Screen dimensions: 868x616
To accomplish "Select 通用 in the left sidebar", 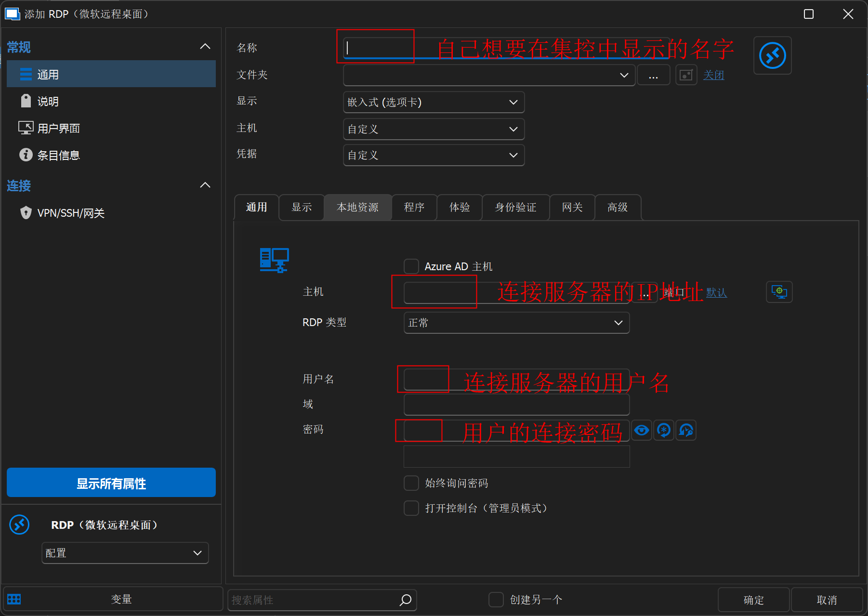I will click(x=111, y=74).
